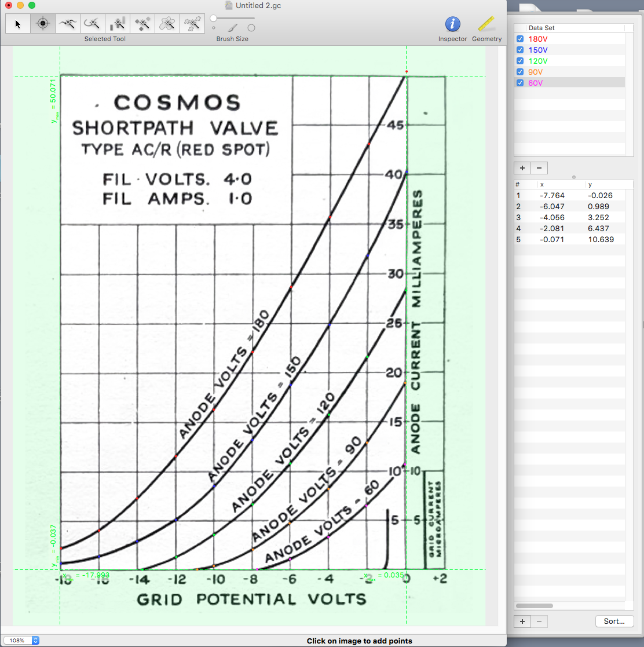This screenshot has width=644, height=647.
Task: Open the Inspector panel
Action: 452,28
